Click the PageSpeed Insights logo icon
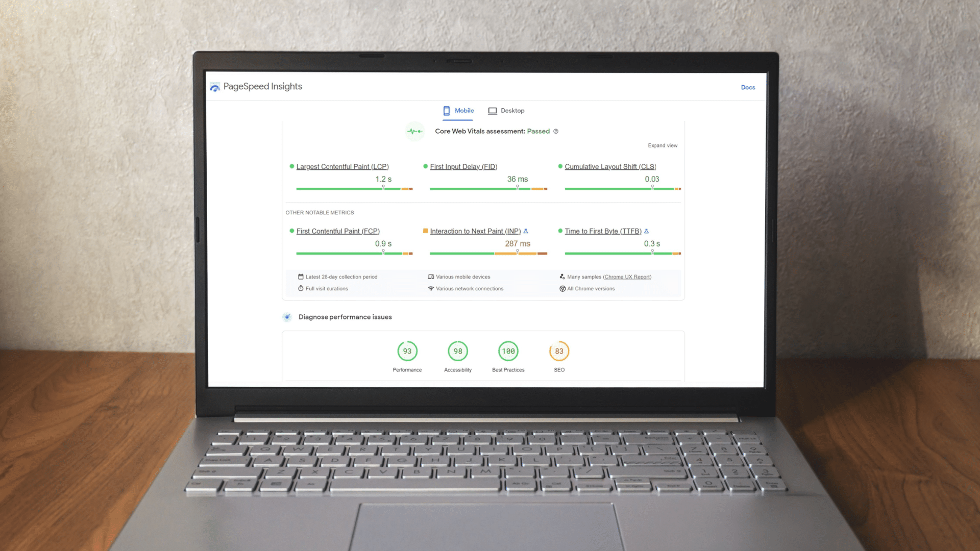The height and width of the screenshot is (551, 980). 215,87
